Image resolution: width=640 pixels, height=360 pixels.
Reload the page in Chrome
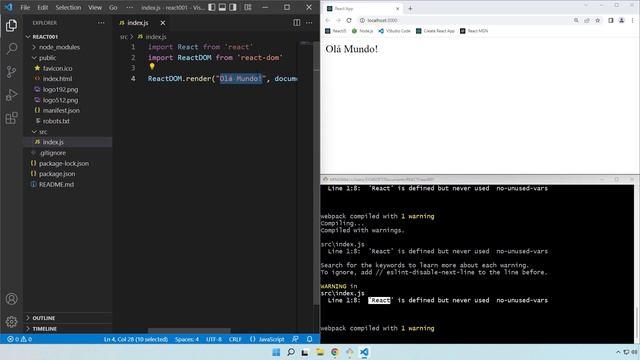click(349, 20)
